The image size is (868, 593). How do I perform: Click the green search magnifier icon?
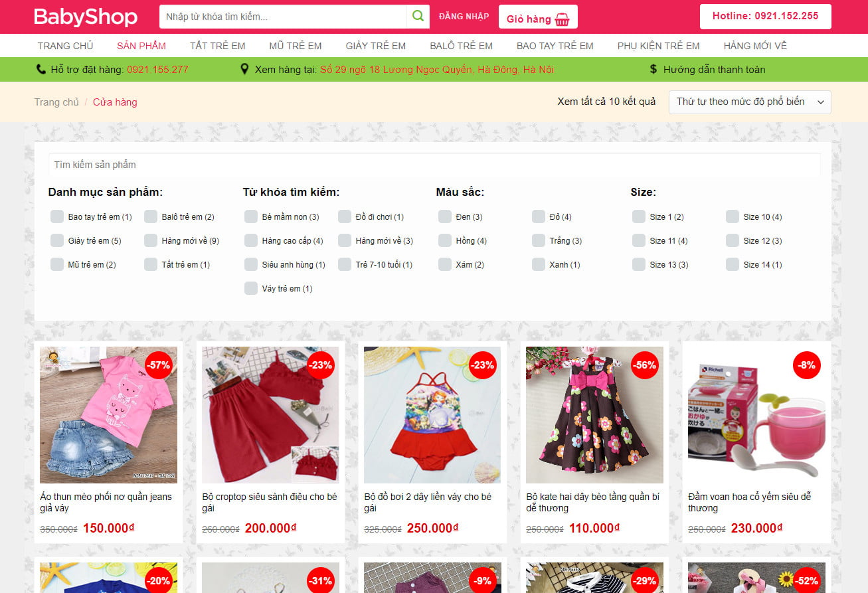[418, 17]
